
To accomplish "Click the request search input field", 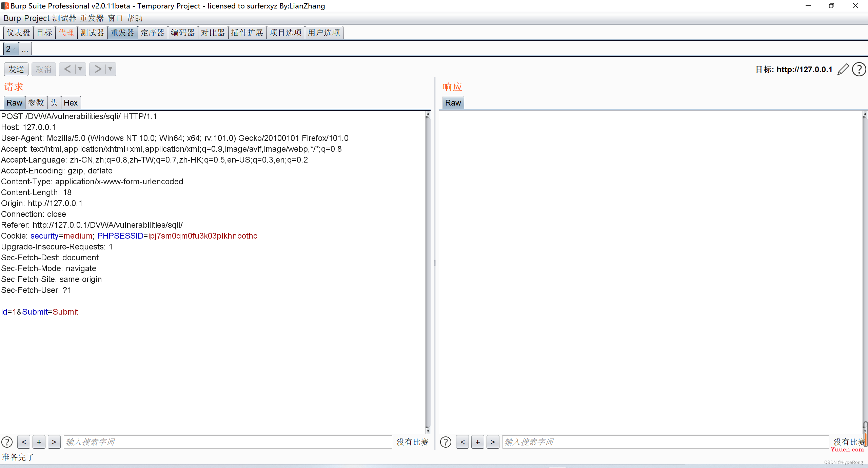I will click(x=228, y=442).
